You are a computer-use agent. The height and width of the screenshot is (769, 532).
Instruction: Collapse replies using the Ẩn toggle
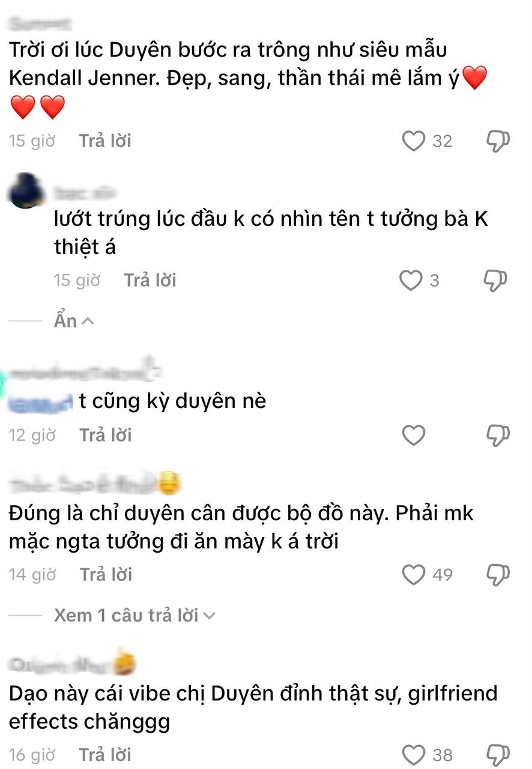click(x=74, y=321)
